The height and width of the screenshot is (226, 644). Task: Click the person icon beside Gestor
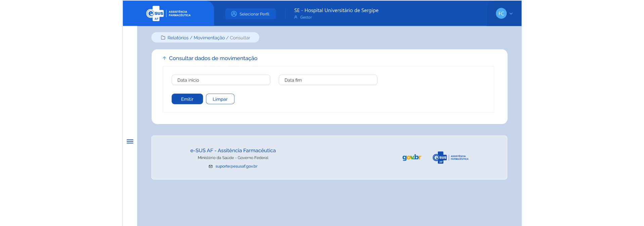coord(296,17)
